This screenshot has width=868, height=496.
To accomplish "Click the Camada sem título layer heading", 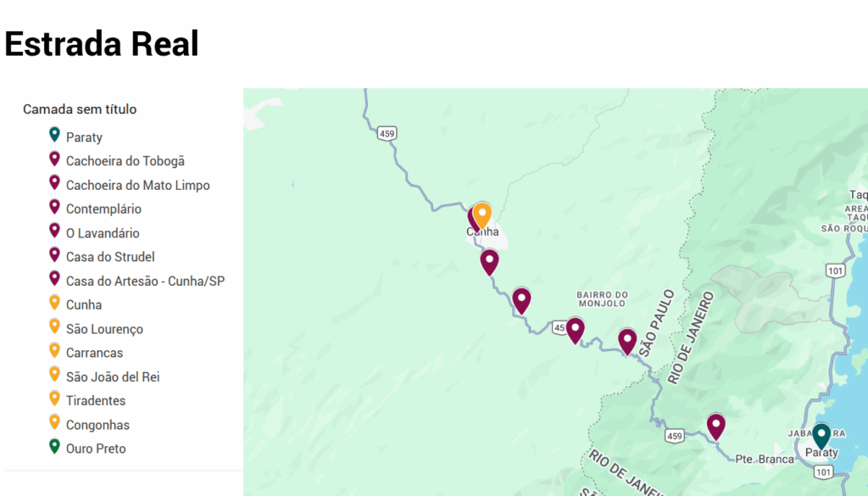I will [80, 109].
